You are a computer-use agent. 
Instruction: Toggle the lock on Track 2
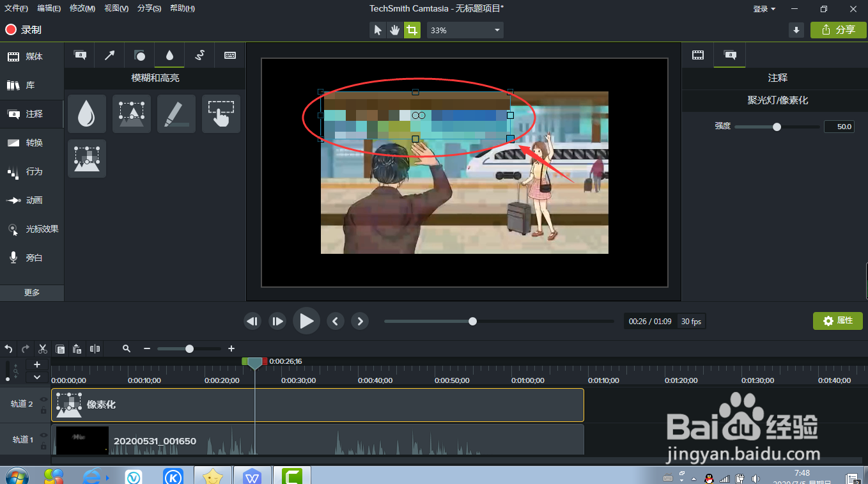click(x=43, y=410)
